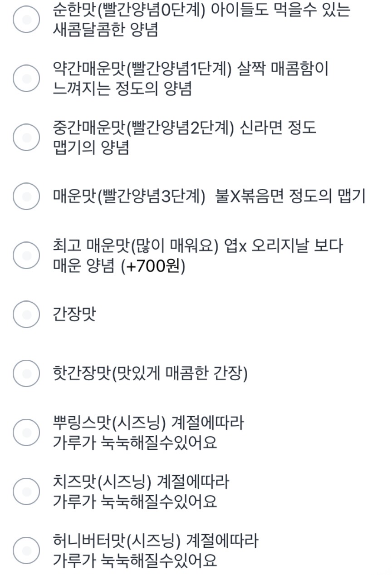Tap the 최고 매운맛 엽x 오리지날 label
Viewport: 392px width, 575px height.
[198, 255]
